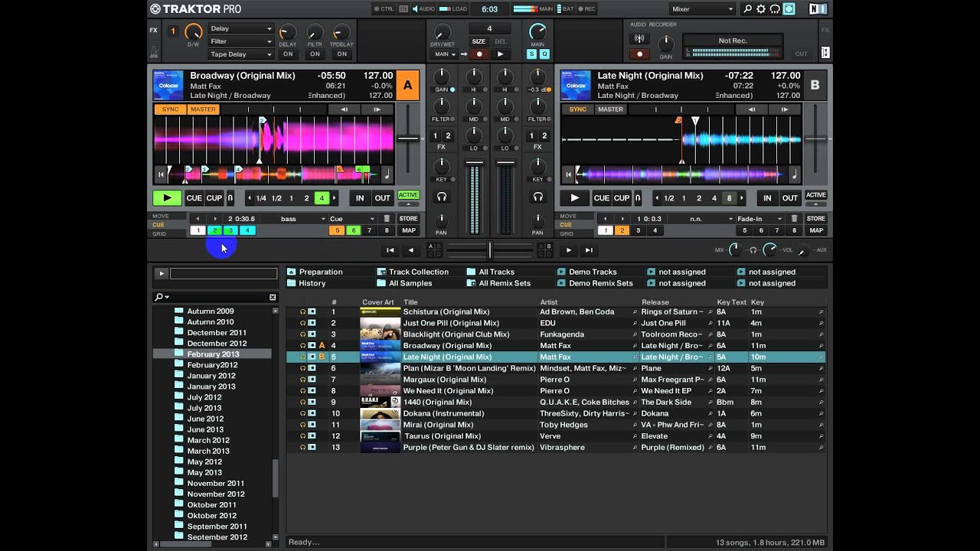Open Demo Tracks favorite

click(587, 272)
